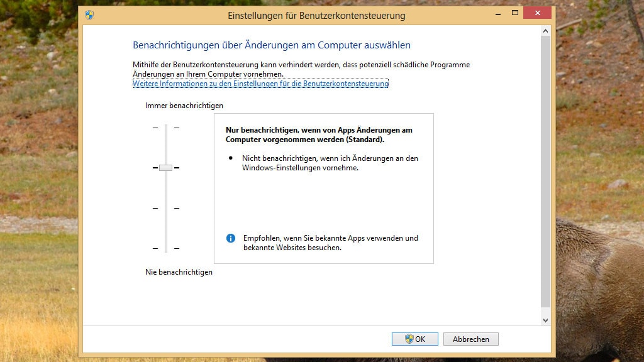Click the OK button
The width and height of the screenshot is (644, 362).
click(414, 339)
